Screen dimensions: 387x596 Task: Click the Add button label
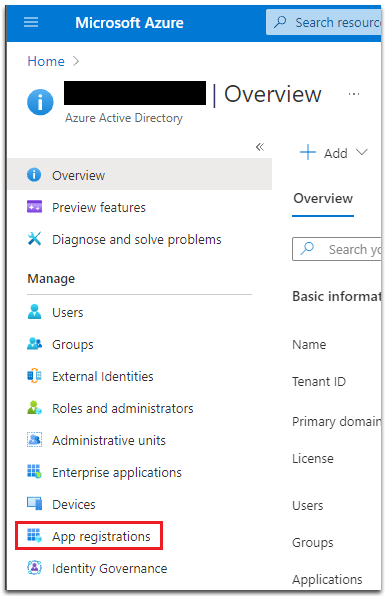(x=336, y=154)
